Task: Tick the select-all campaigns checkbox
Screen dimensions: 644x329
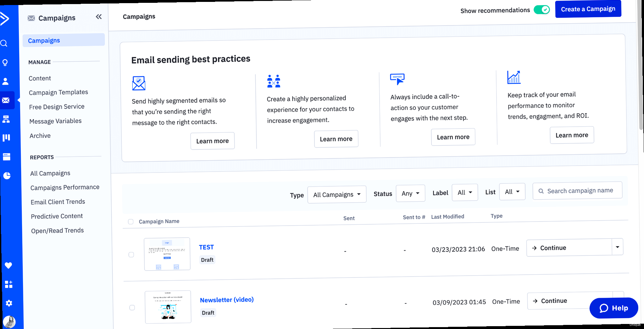Action: tap(131, 222)
